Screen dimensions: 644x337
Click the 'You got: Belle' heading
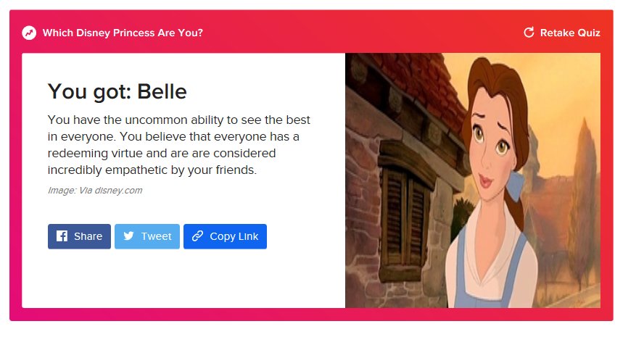(x=117, y=91)
